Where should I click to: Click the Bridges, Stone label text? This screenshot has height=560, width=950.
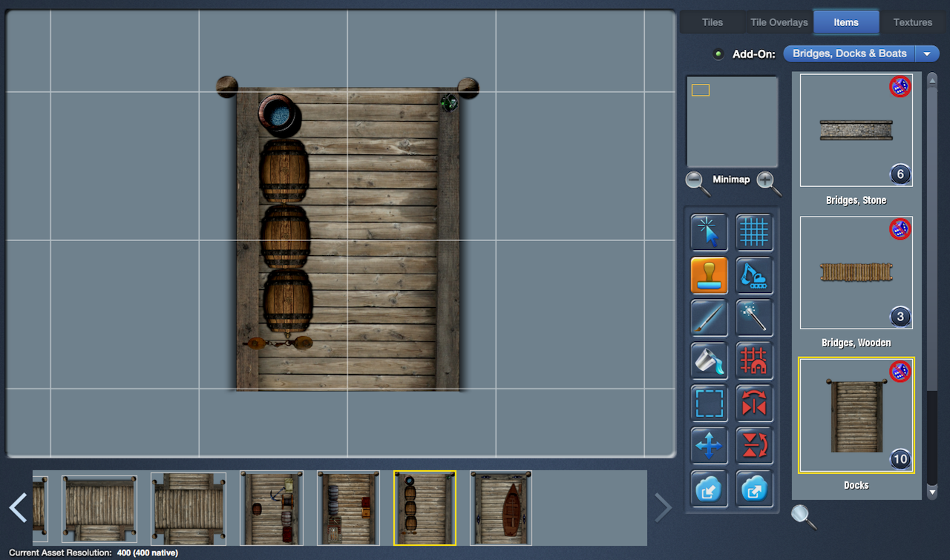click(856, 200)
